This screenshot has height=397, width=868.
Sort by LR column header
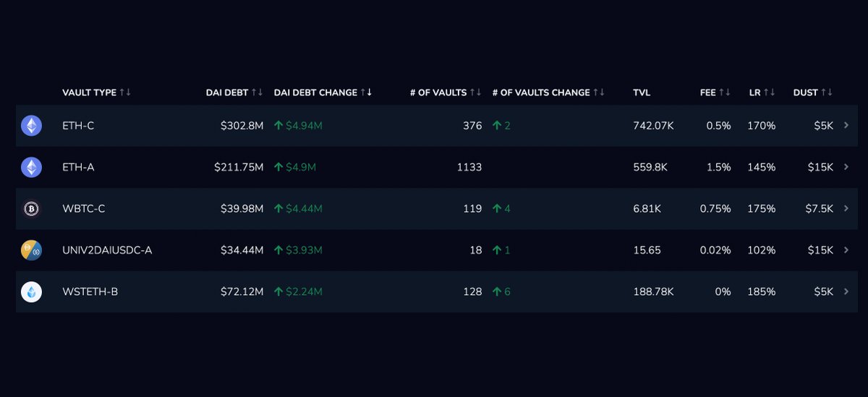[x=762, y=93]
